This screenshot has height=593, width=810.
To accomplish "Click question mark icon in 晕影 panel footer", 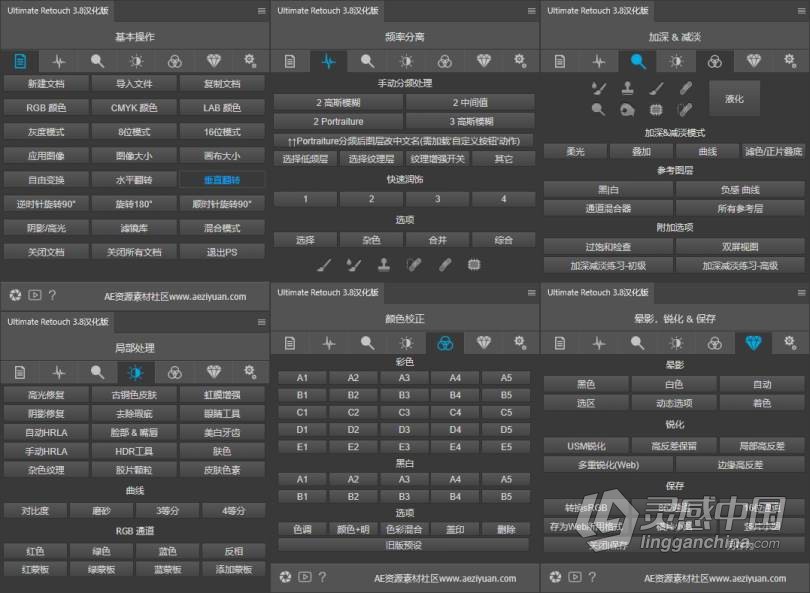I will (x=592, y=576).
